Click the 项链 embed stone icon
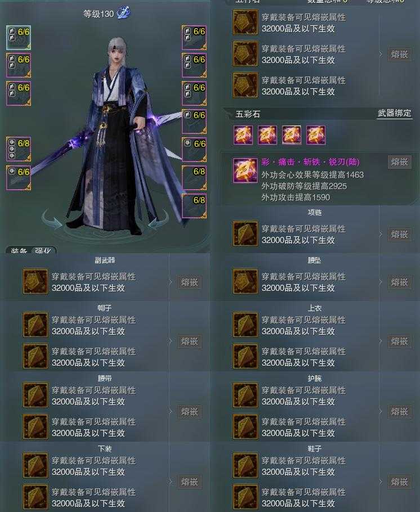420x512 pixels. tap(245, 234)
